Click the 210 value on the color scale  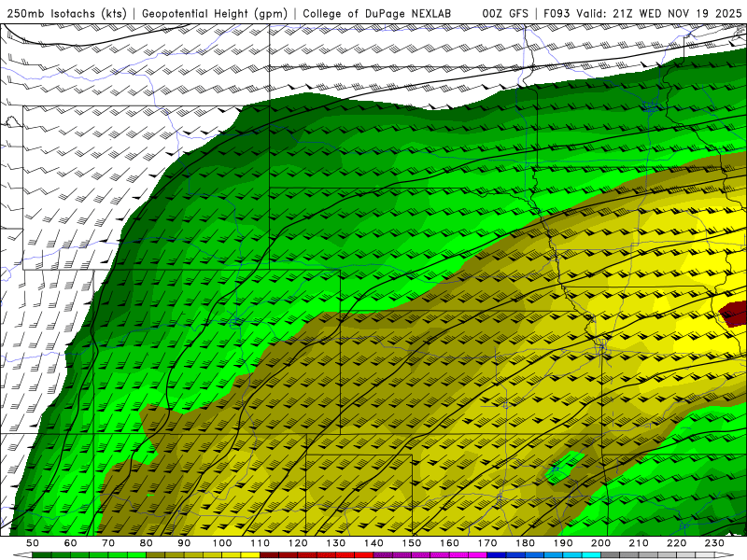pos(639,543)
